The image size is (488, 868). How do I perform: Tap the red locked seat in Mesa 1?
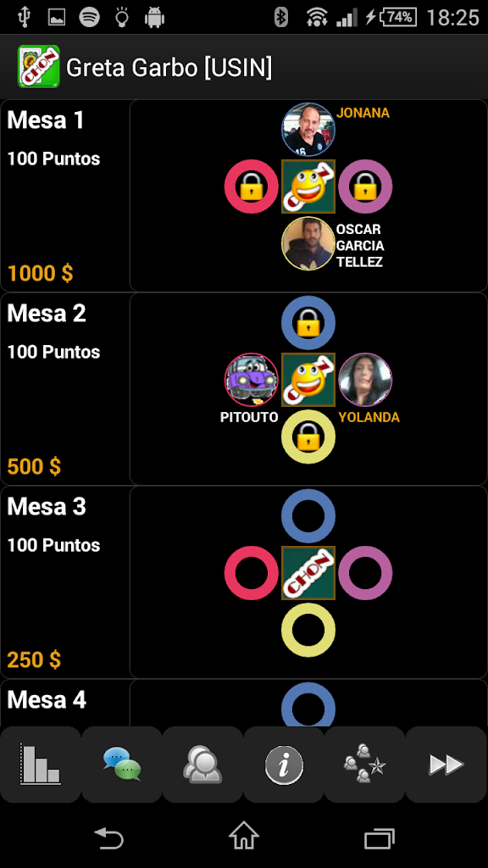pos(251,186)
